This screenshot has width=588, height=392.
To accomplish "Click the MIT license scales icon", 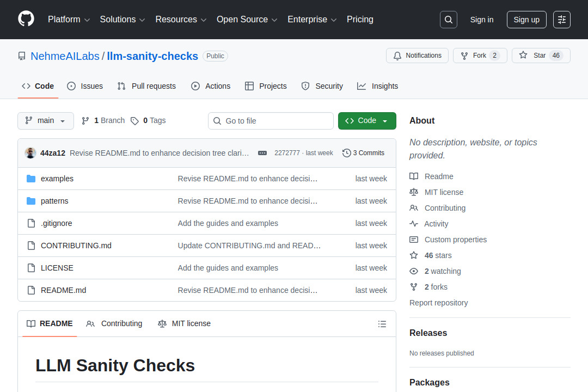I will pos(414,192).
